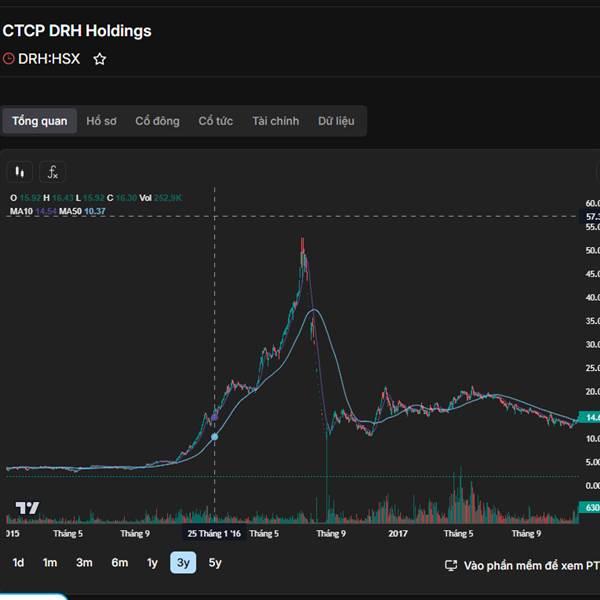Set chart range to 6m
Image resolution: width=600 pixels, height=600 pixels.
(x=119, y=562)
